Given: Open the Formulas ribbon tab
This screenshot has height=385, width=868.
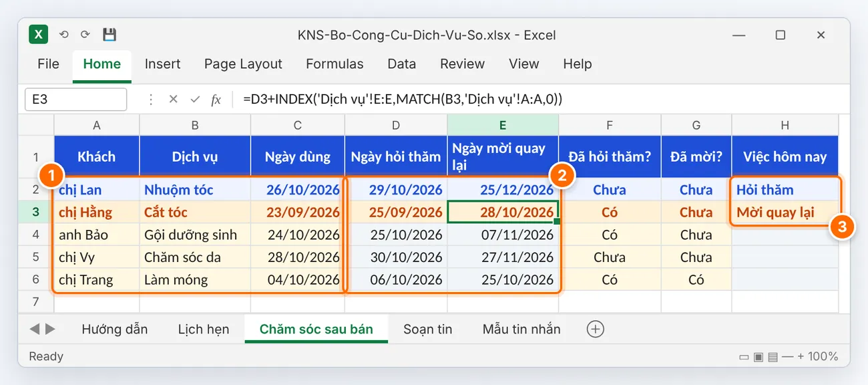Looking at the screenshot, I should point(335,64).
